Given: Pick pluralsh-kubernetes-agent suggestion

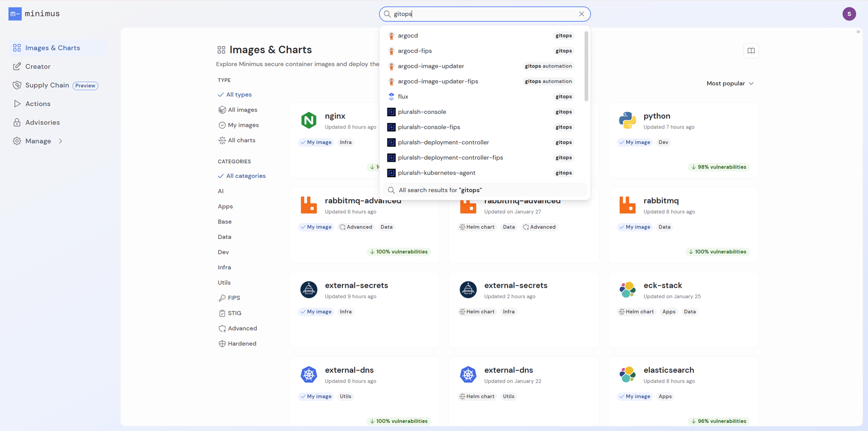Looking at the screenshot, I should 482,173.
